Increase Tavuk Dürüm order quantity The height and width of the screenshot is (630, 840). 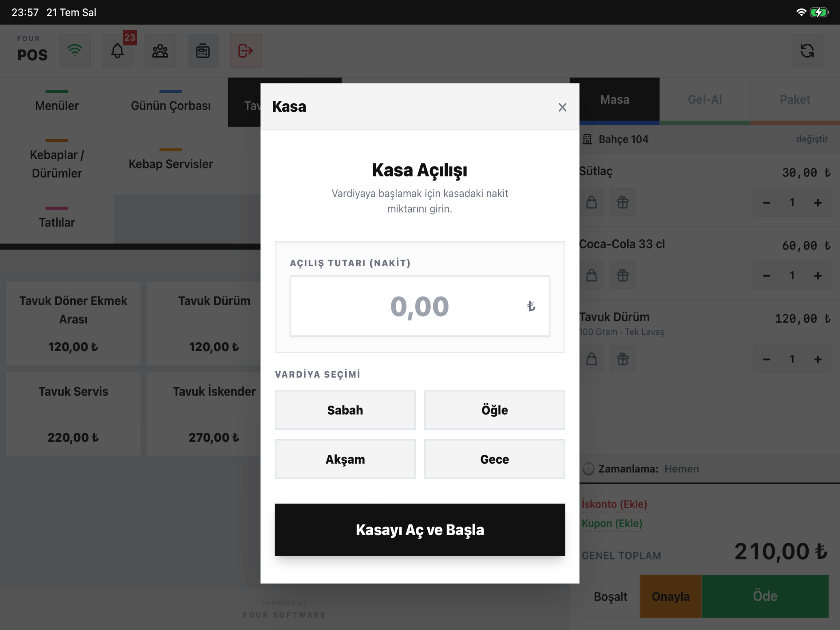pyautogui.click(x=818, y=359)
